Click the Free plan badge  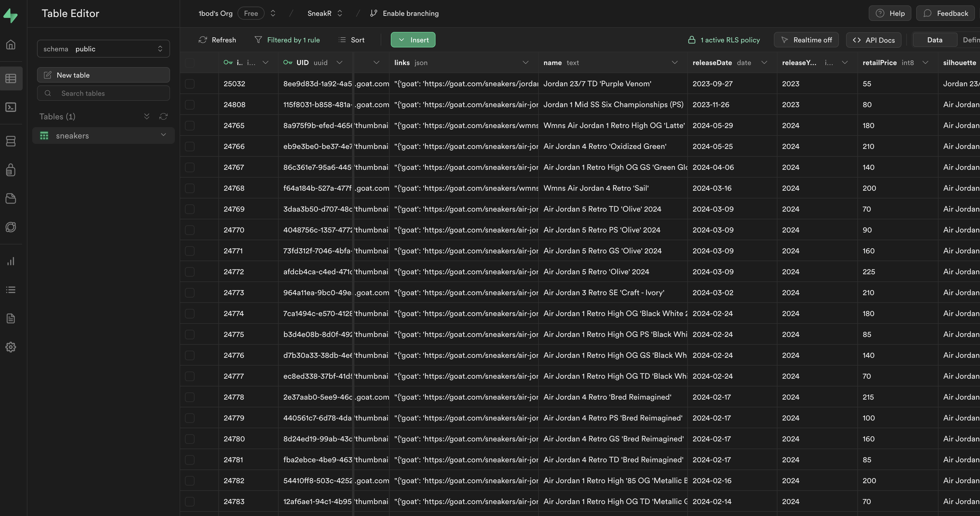251,13
